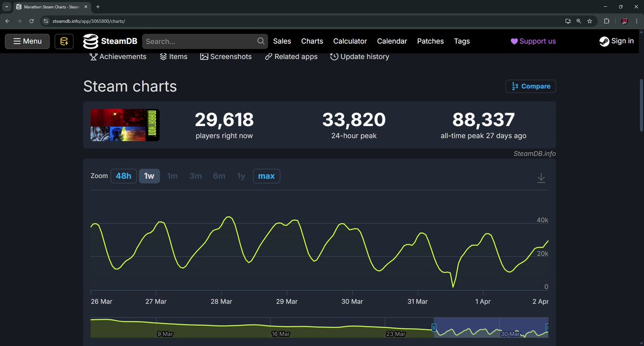This screenshot has width=644, height=346.
Task: Open the Chrome three-dot menu
Action: (x=638, y=21)
